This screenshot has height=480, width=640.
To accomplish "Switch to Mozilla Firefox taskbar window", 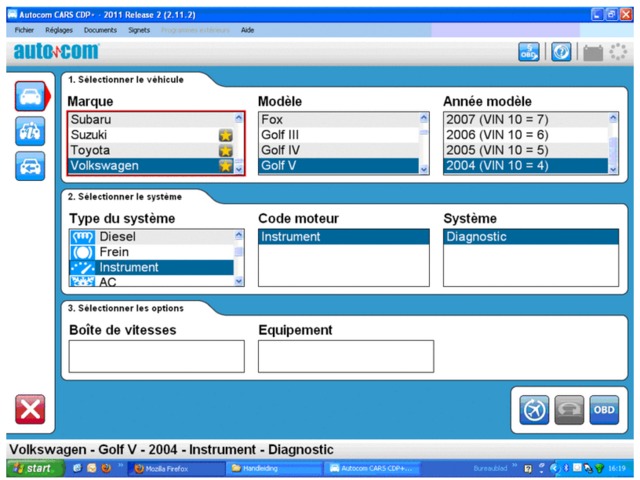I will pyautogui.click(x=176, y=469).
